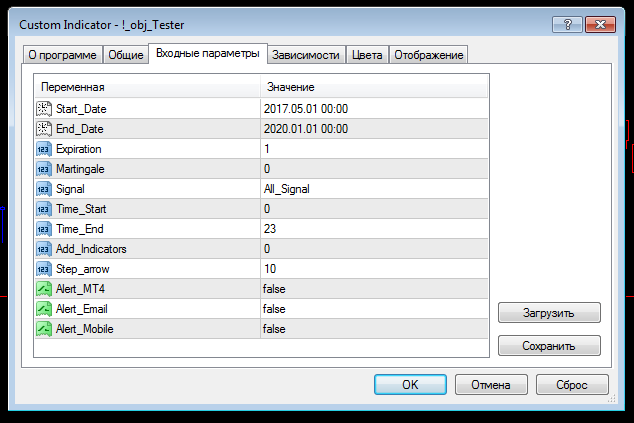Click the integer icon beside Signal

click(x=44, y=189)
